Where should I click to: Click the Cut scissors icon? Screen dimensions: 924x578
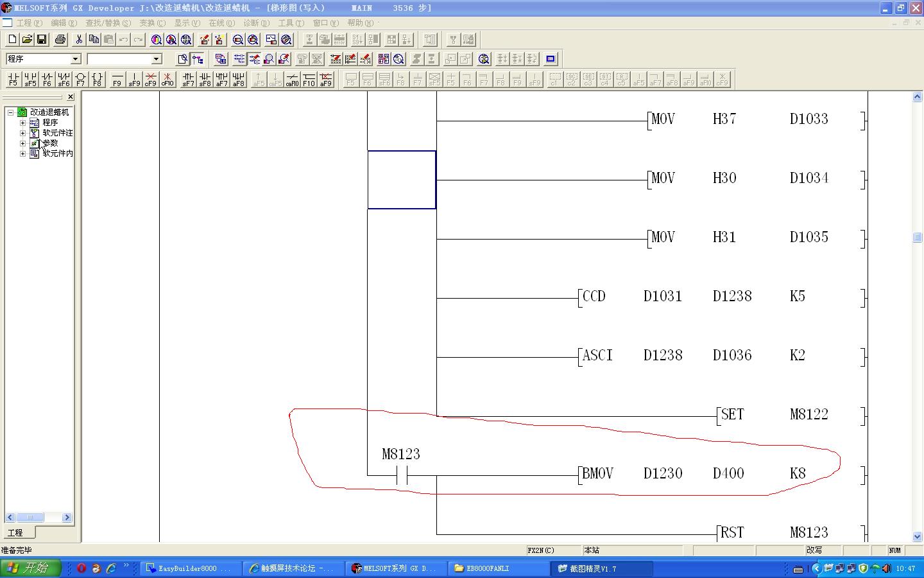[79, 40]
